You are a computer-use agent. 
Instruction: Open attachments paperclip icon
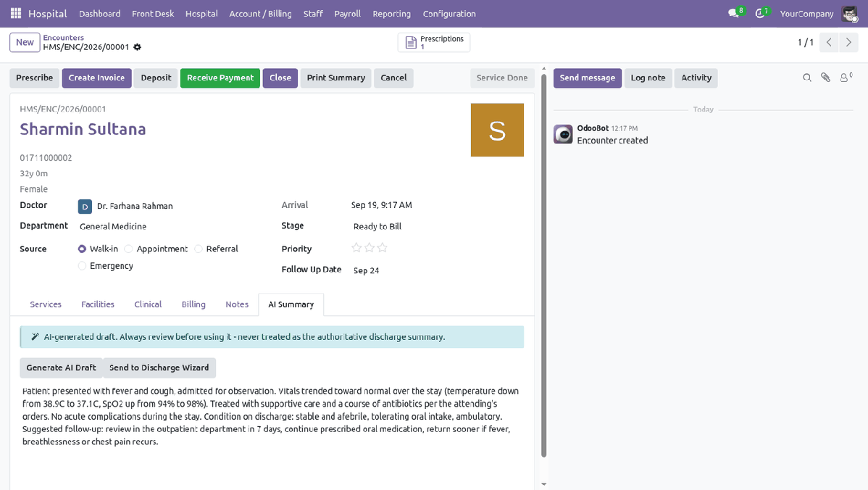click(x=825, y=78)
